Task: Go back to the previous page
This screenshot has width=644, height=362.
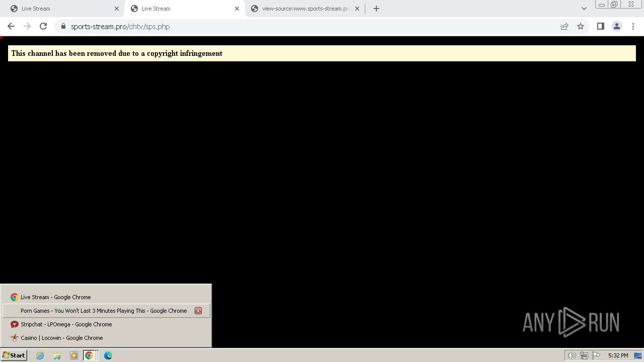Action: (11, 26)
